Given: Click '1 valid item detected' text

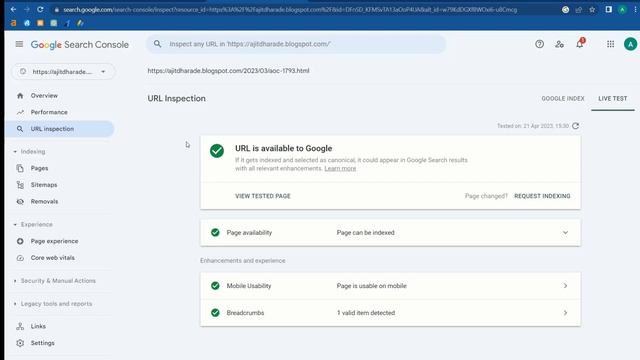Looking at the screenshot, I should 366,313.
